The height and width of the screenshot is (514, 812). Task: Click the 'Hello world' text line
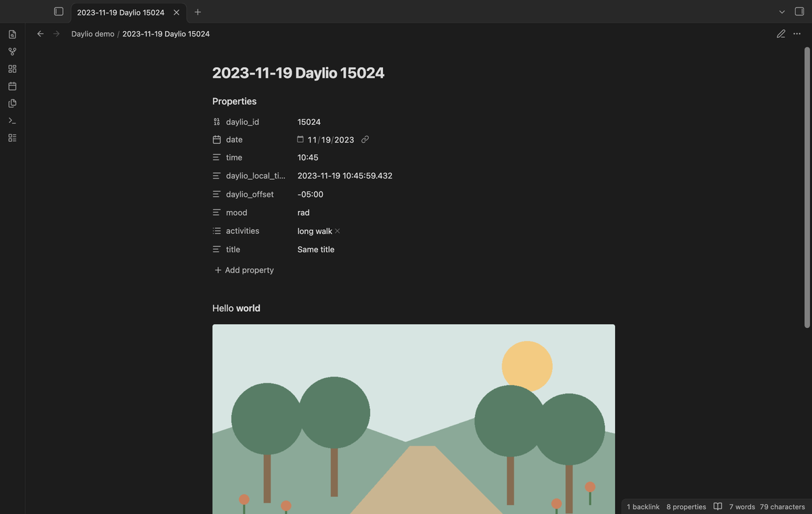point(236,308)
